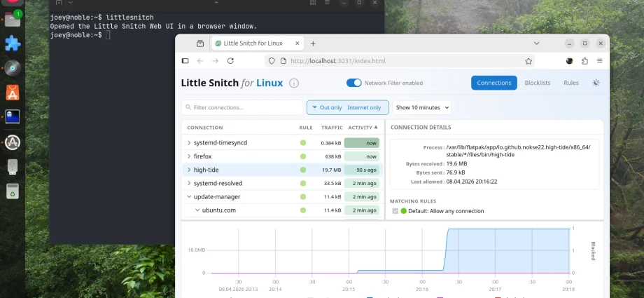Toggle the Out only filter
This screenshot has width=644, height=298.
pyautogui.click(x=330, y=107)
